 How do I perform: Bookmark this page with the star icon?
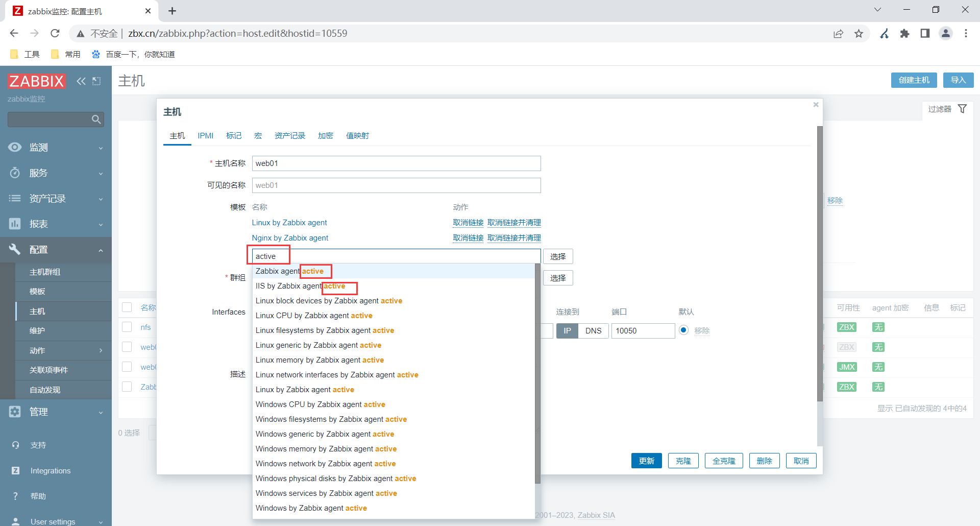859,33
